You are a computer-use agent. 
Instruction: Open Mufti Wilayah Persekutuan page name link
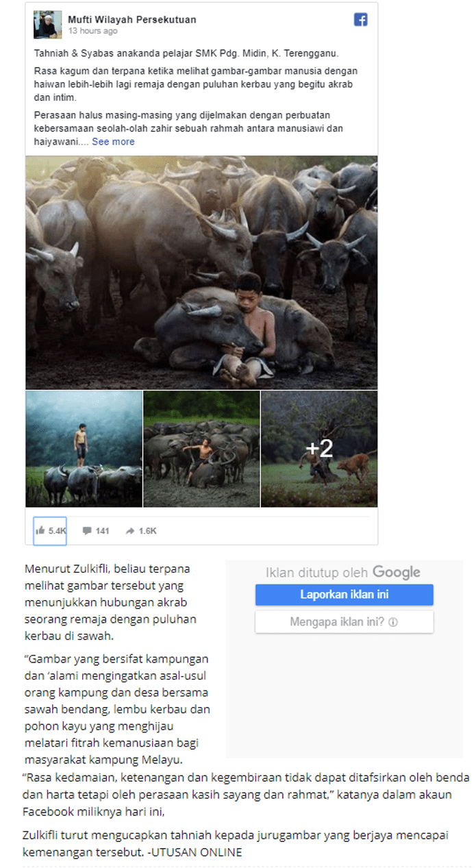[132, 19]
